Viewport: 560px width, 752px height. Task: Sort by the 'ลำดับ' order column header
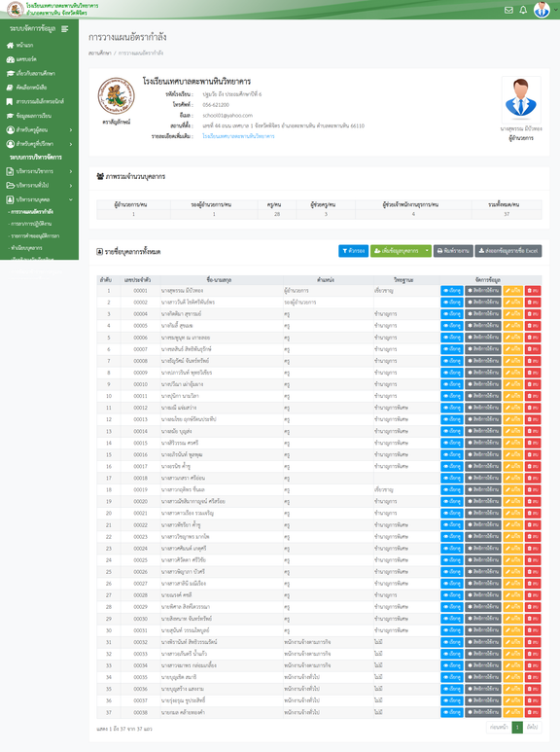pos(108,279)
